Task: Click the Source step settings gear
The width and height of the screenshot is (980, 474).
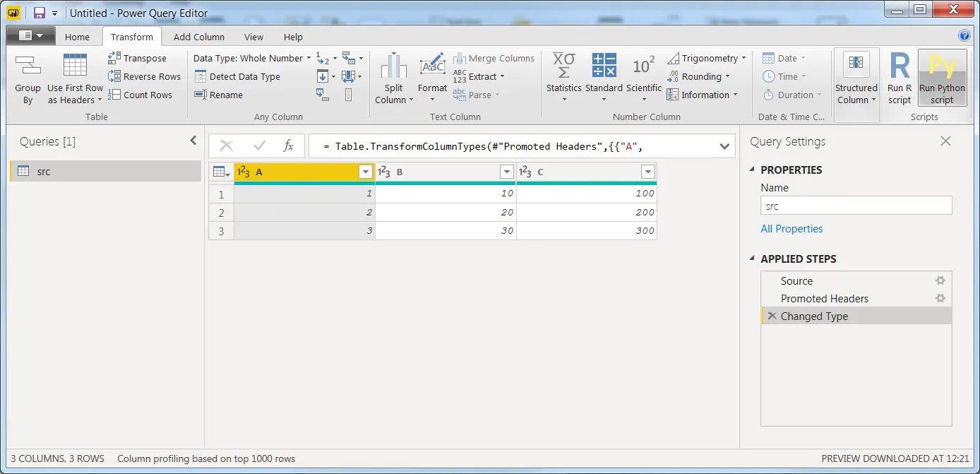Action: (x=940, y=280)
